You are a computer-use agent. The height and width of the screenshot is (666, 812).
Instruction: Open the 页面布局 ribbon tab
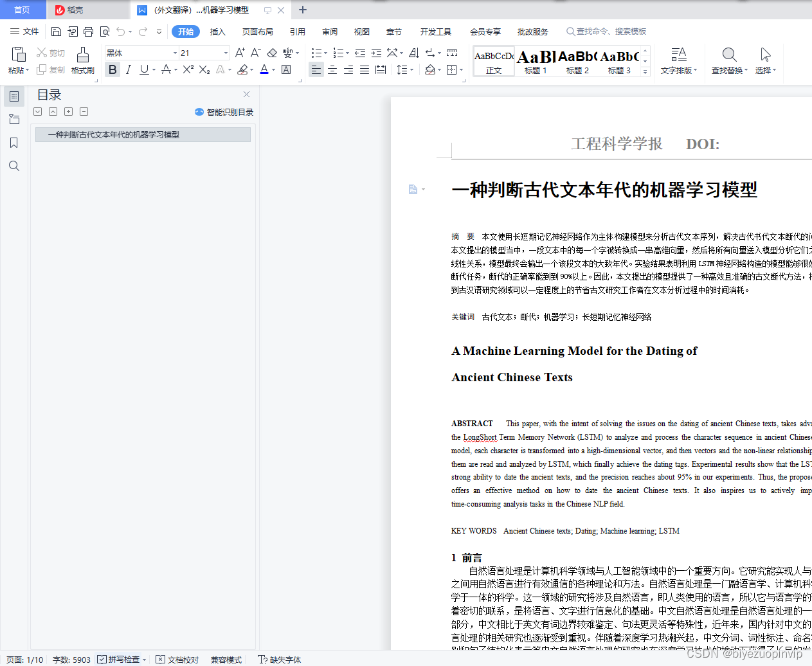(x=257, y=31)
